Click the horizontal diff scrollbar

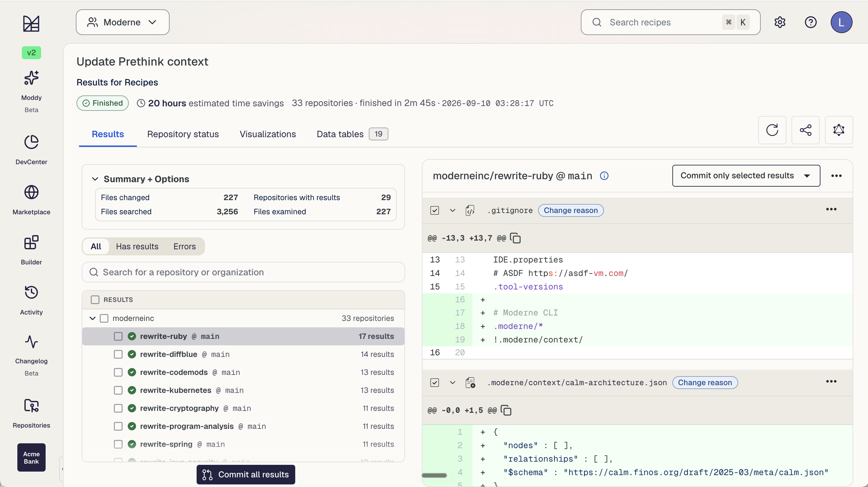click(x=434, y=475)
